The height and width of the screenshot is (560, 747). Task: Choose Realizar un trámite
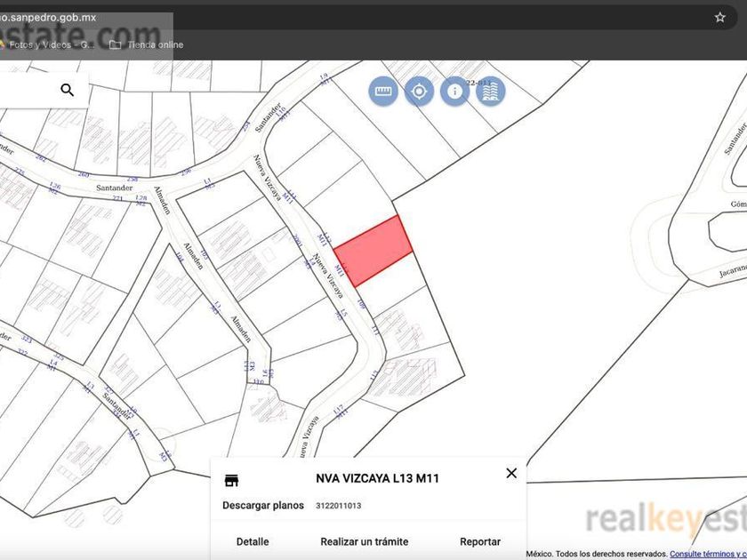tap(364, 541)
